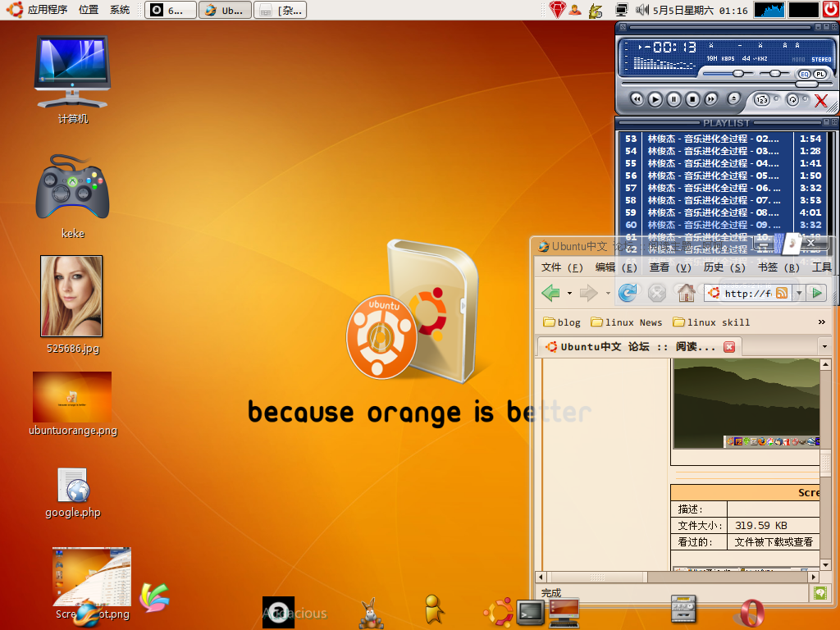Stop playback in the audio player

[692, 99]
